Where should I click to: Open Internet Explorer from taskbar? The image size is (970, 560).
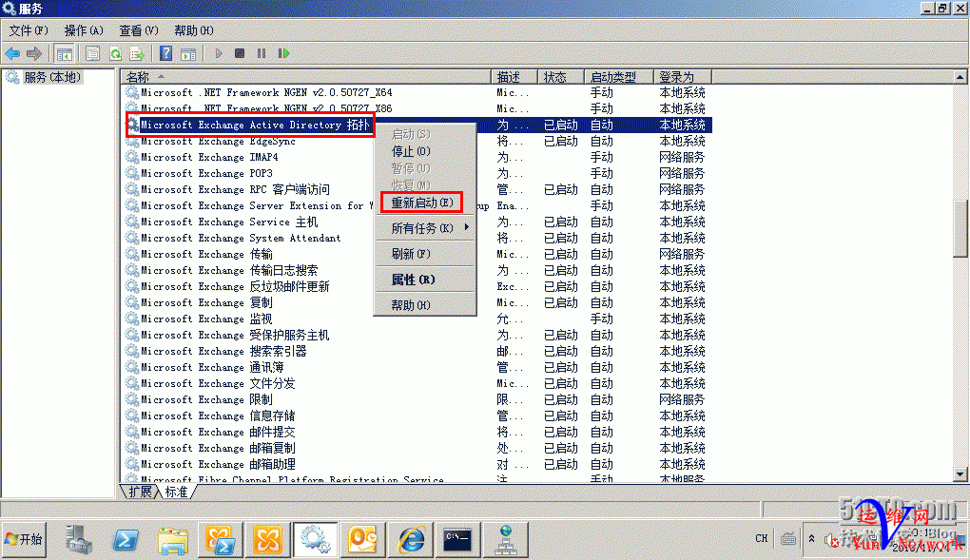[411, 540]
